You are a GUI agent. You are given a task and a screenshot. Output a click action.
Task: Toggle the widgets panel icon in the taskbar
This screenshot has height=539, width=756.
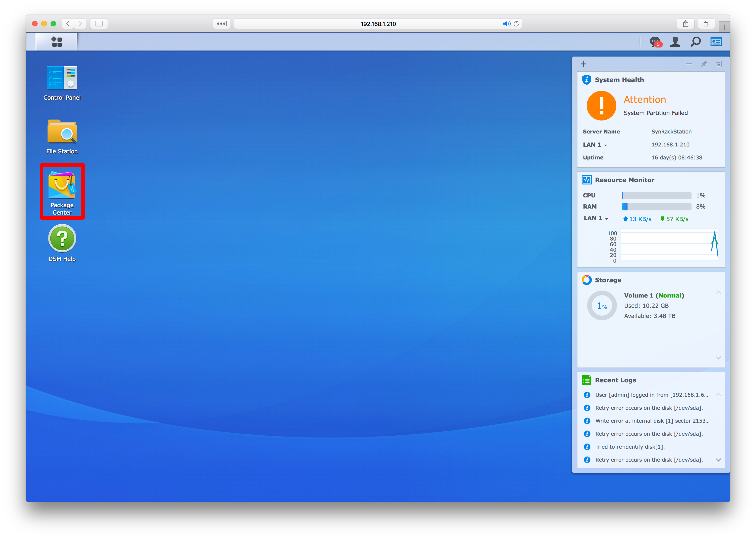716,42
